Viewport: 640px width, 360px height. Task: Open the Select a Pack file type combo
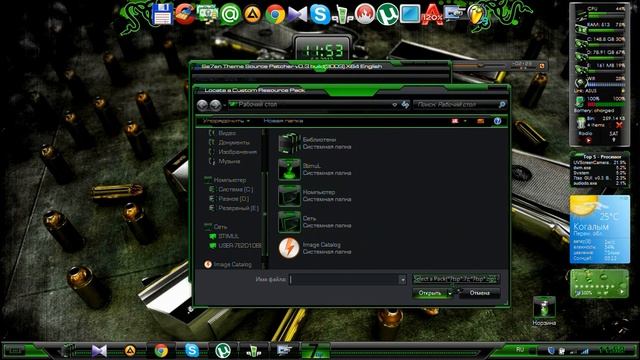tap(456, 279)
